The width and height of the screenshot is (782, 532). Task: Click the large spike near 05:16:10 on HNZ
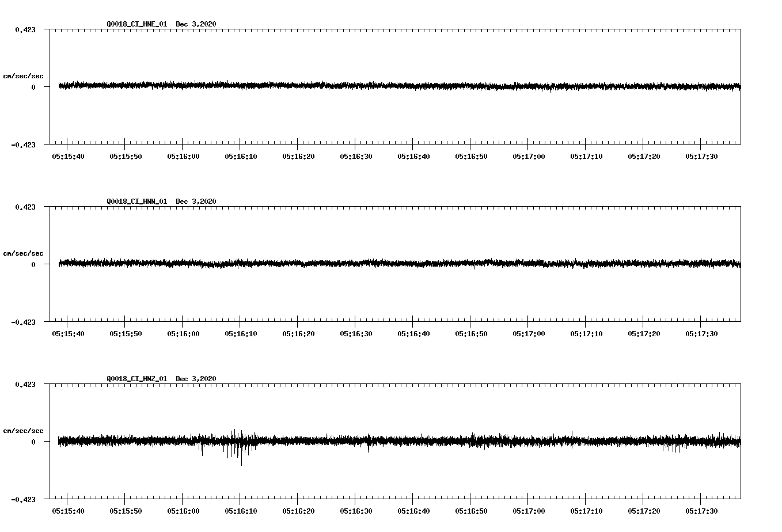[x=240, y=455]
